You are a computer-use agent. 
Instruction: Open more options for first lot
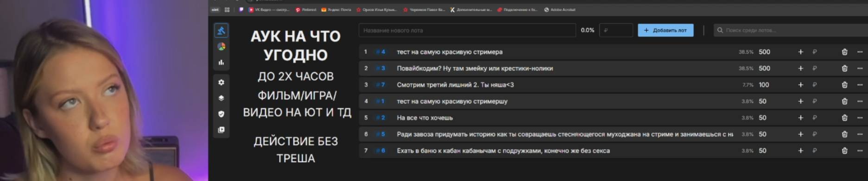coord(860,52)
